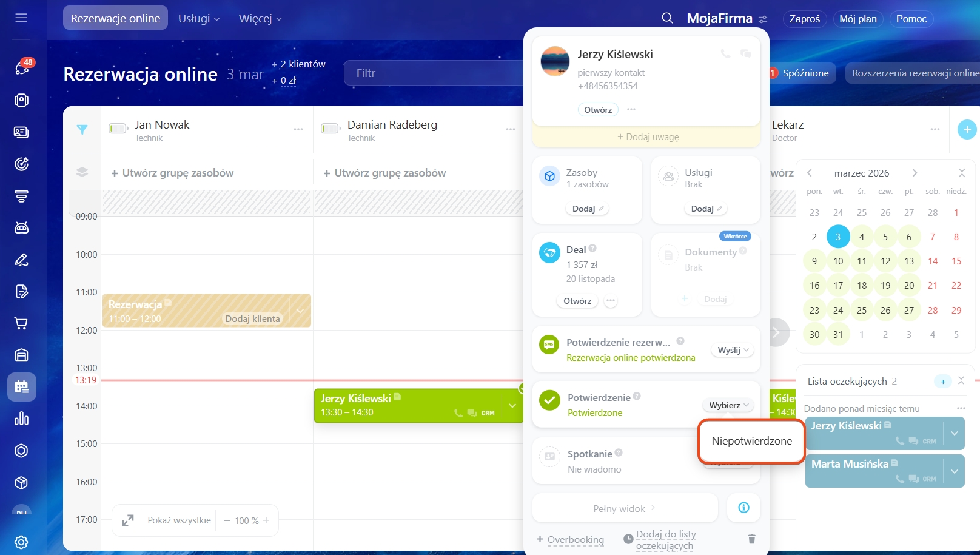Open the search magnifier icon
This screenshot has width=980, height=555.
pyautogui.click(x=667, y=18)
